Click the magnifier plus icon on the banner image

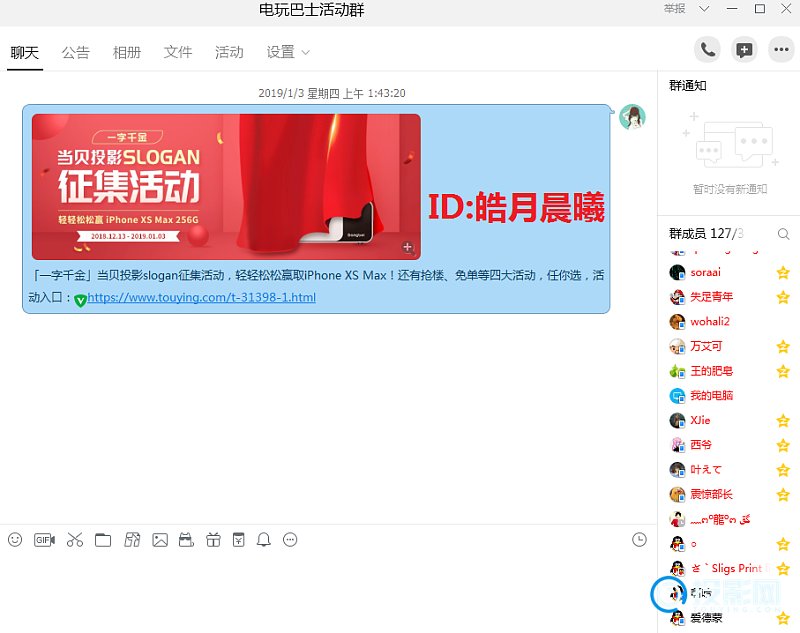tap(408, 247)
